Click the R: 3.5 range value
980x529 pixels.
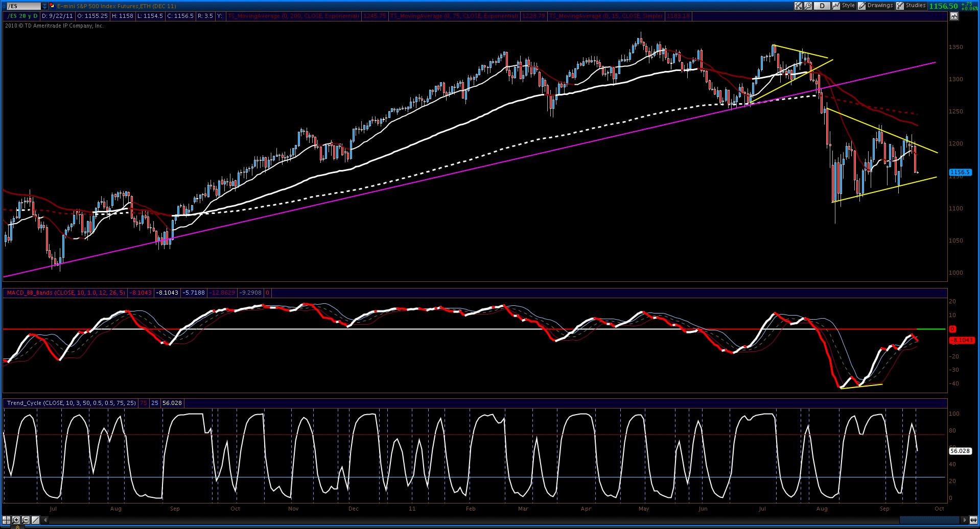(206, 16)
